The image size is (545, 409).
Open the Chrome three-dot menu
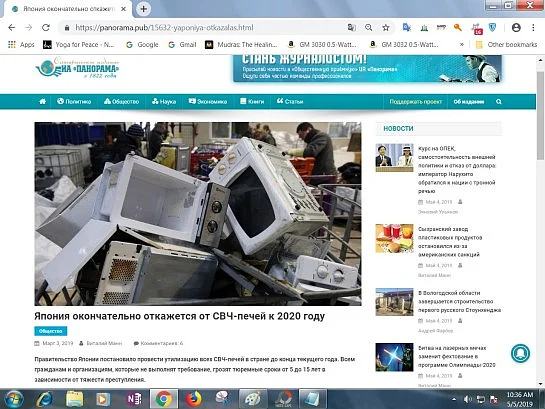click(x=533, y=27)
